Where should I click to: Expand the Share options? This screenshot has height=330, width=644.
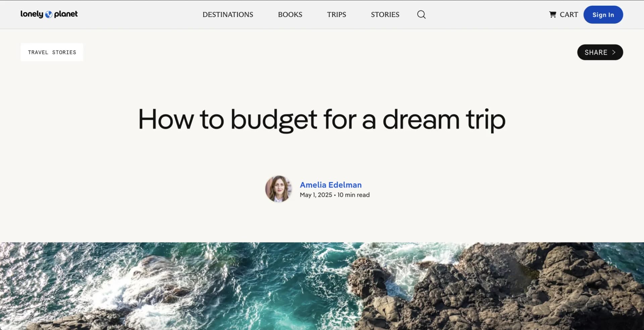(600, 52)
